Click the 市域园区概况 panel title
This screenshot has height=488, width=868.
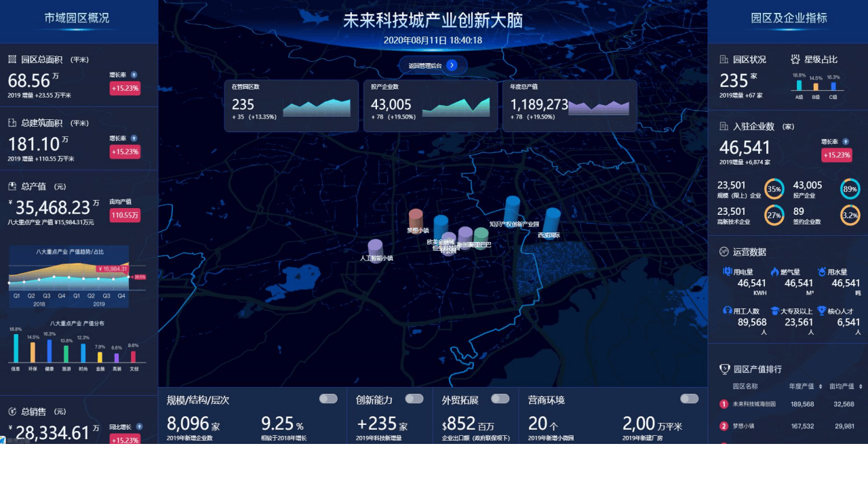pyautogui.click(x=77, y=18)
